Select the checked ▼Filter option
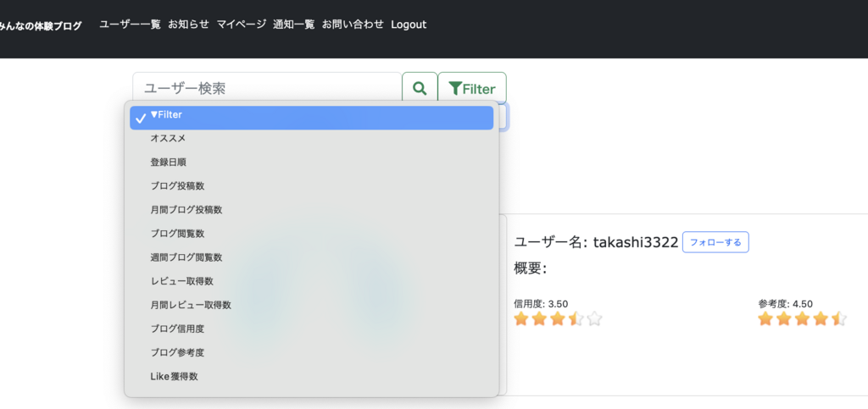This screenshot has width=868, height=409. (x=311, y=117)
